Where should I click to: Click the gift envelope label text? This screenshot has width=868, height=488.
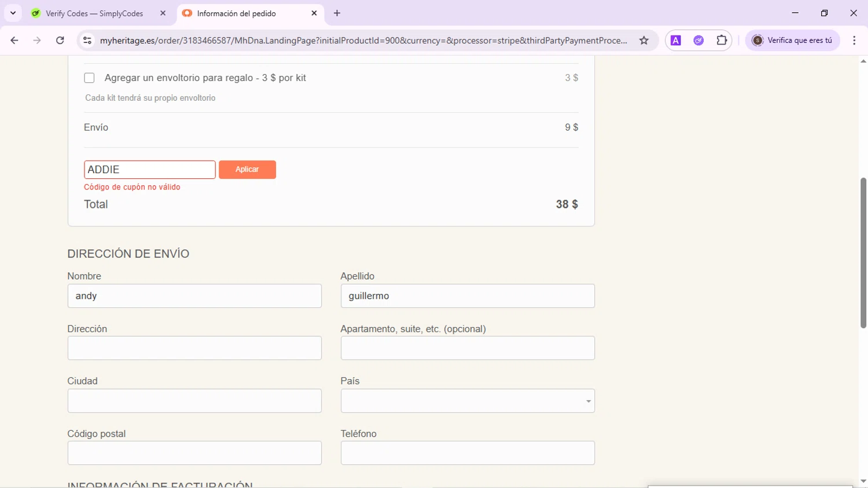coord(205,78)
